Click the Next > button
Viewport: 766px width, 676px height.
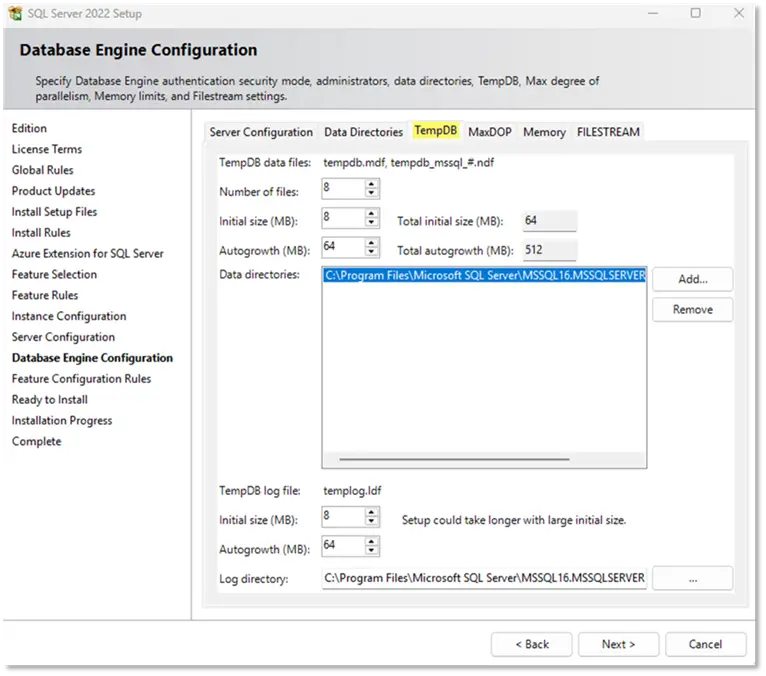pos(618,645)
